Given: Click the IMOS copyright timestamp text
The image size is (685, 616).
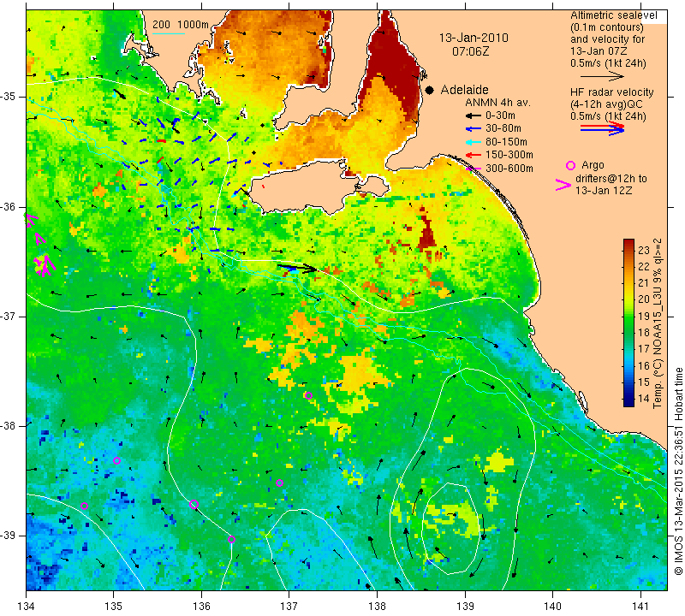Looking at the screenshot, I should pos(678,471).
